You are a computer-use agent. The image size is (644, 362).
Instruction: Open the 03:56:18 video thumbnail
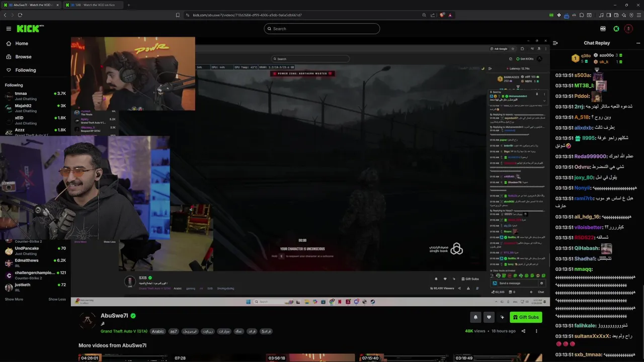coord(310,357)
